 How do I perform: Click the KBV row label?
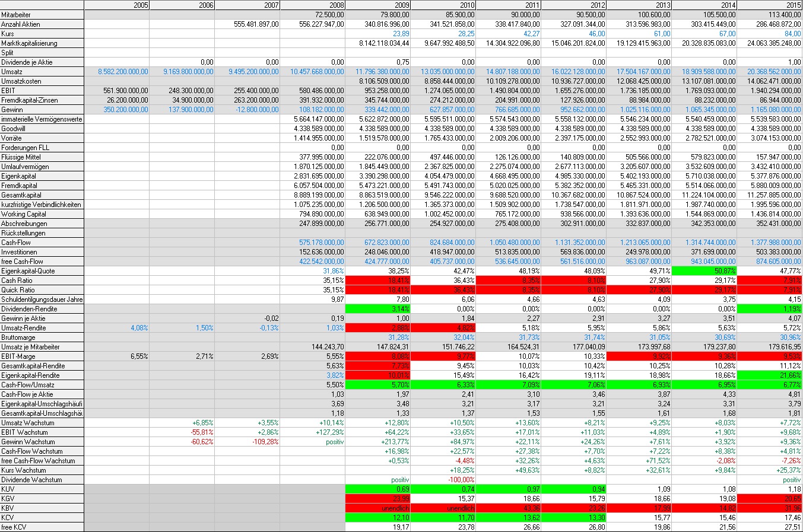coord(42,508)
